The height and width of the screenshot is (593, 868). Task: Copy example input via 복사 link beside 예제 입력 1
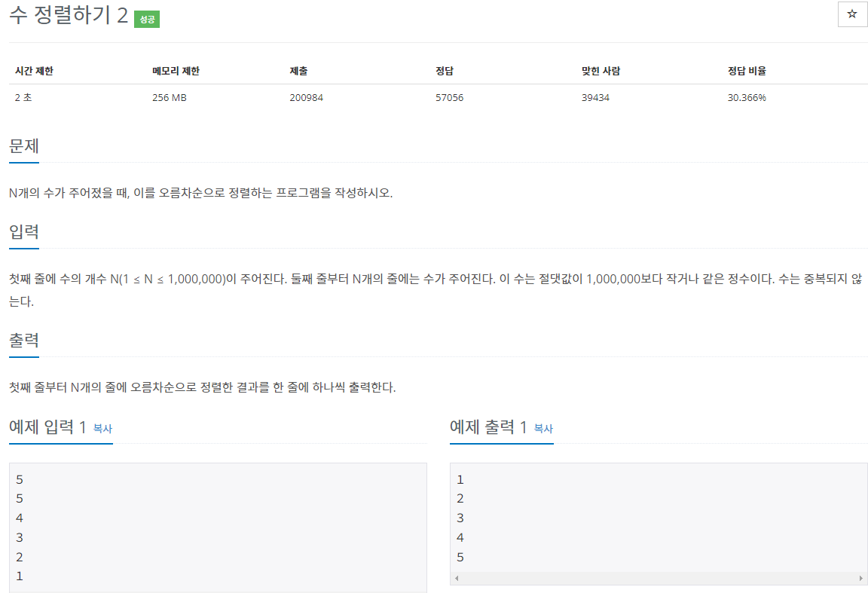click(x=102, y=429)
